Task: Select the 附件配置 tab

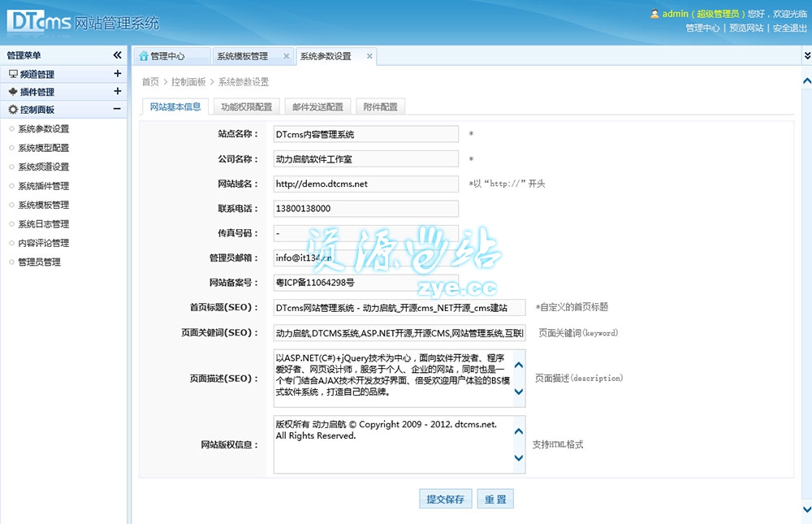Action: tap(380, 106)
